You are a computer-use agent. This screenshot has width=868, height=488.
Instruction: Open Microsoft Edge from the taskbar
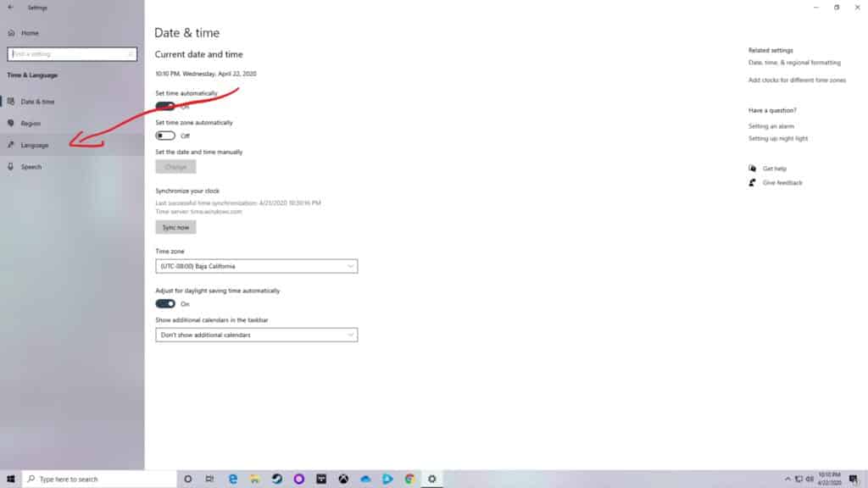point(232,479)
